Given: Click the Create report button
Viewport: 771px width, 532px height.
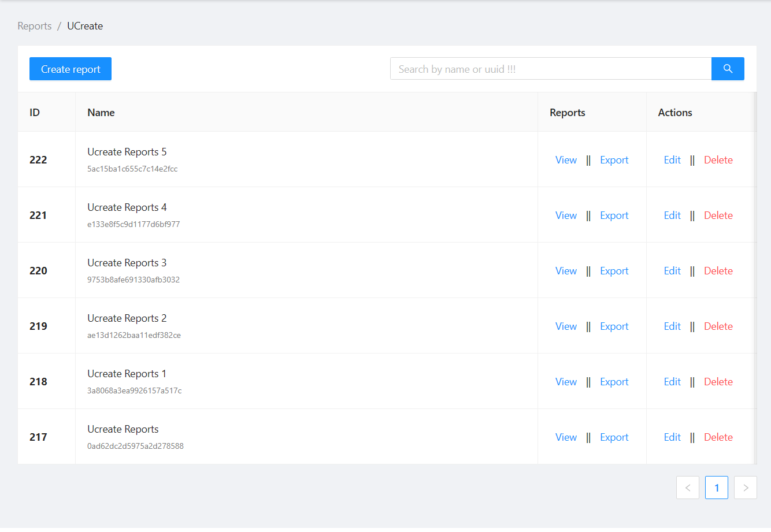Looking at the screenshot, I should 71,69.
